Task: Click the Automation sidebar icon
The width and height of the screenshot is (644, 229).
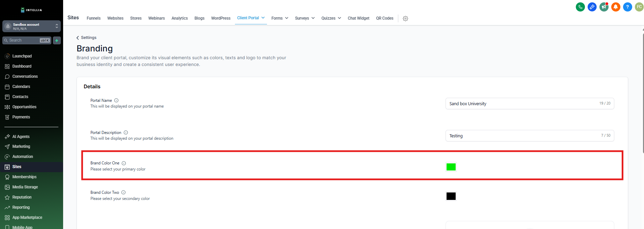Action: [x=7, y=157]
